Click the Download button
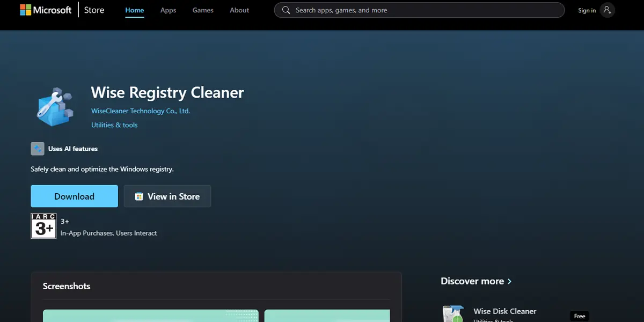The height and width of the screenshot is (322, 644). [74, 196]
